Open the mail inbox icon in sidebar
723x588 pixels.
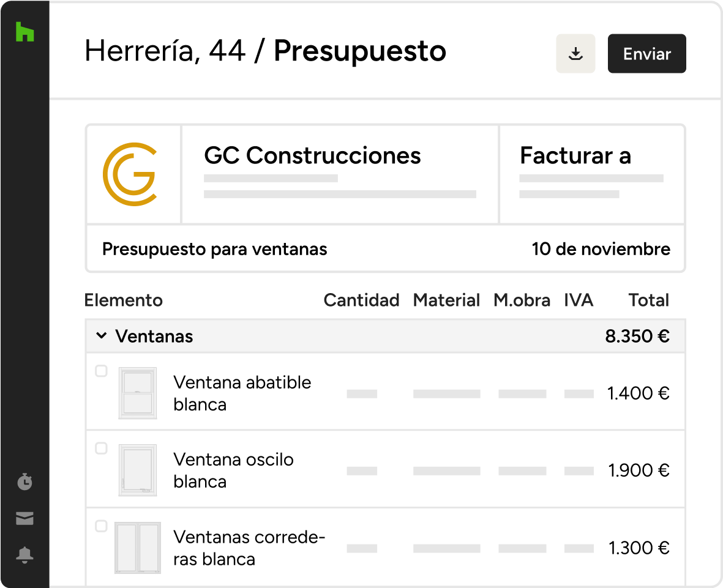click(x=24, y=519)
